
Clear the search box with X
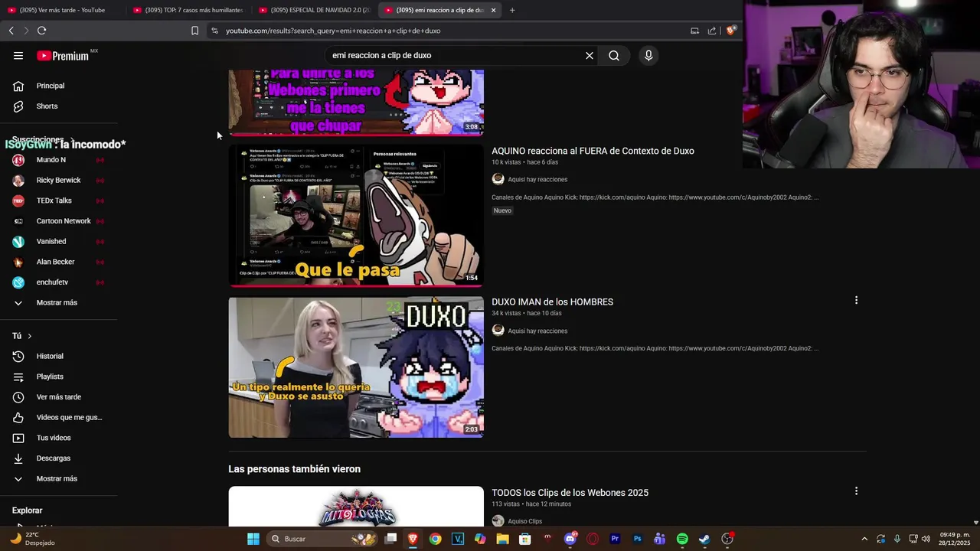coord(590,55)
